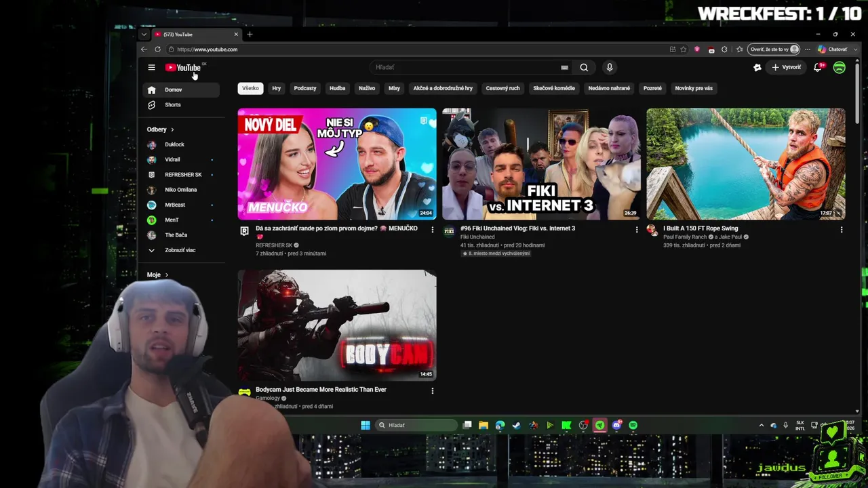Click the magnifier search button on YouTube

click(x=584, y=67)
